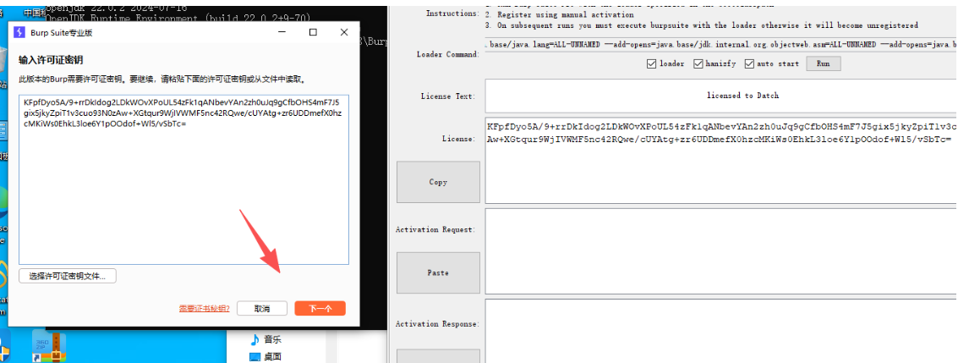
Task: Click the License Text field
Action: click(x=719, y=96)
